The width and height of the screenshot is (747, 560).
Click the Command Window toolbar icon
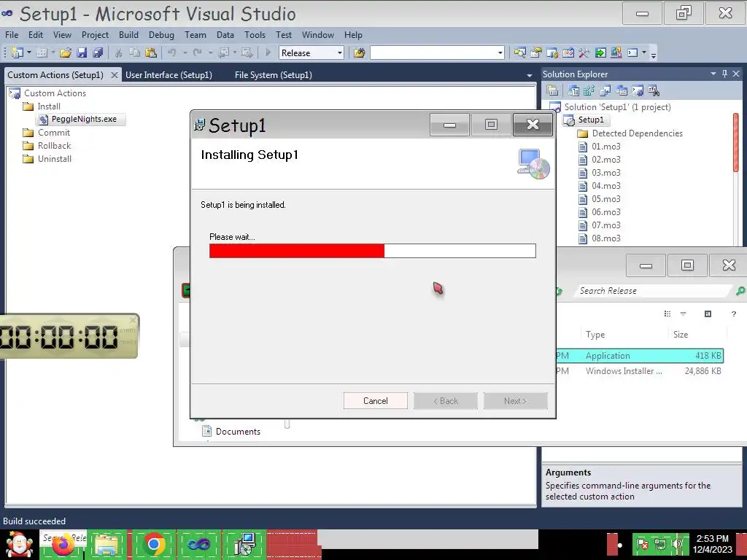coord(632,52)
